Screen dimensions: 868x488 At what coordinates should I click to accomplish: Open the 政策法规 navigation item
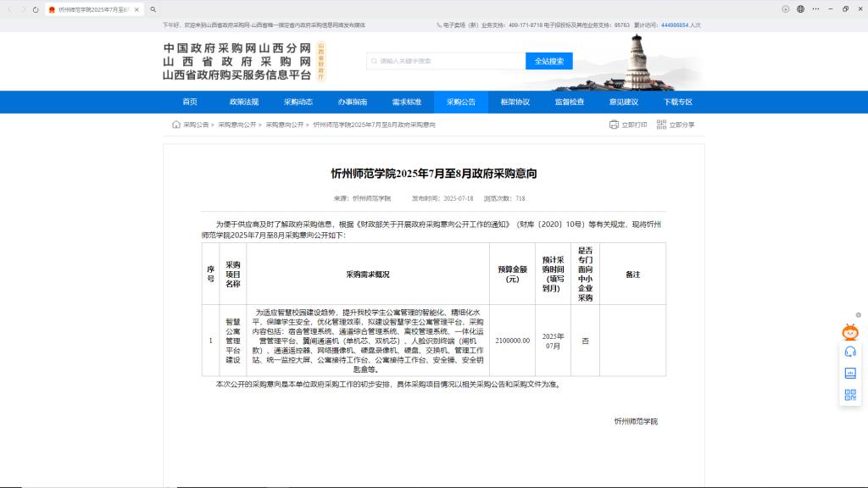[244, 102]
